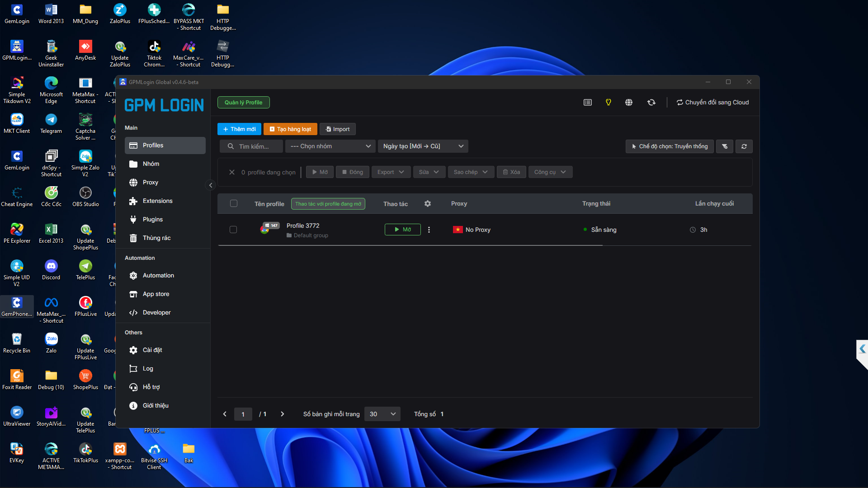This screenshot has height=488, width=868.
Task: Open table column settings gear
Action: [x=428, y=204]
